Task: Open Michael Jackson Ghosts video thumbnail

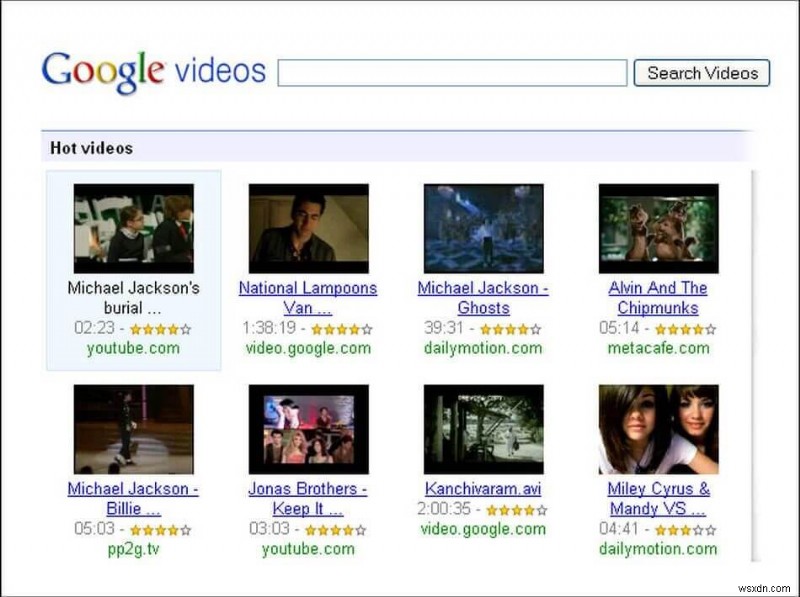Action: (x=484, y=229)
